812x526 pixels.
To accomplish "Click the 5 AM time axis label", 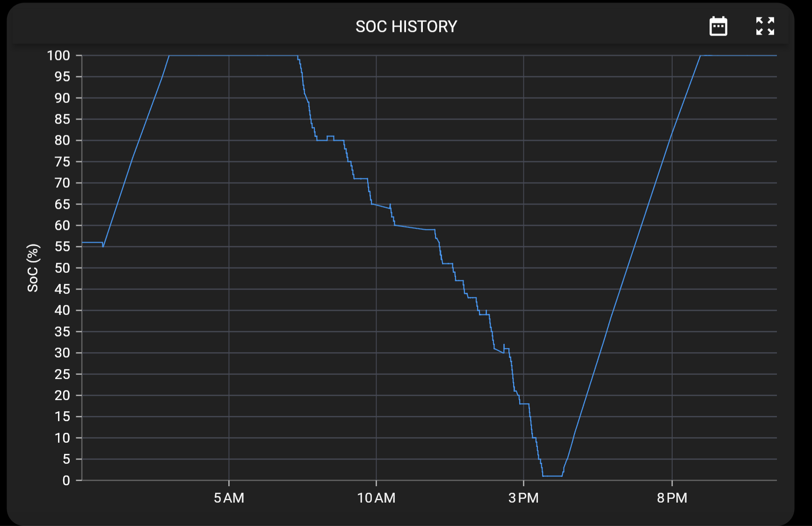I will coord(229,498).
